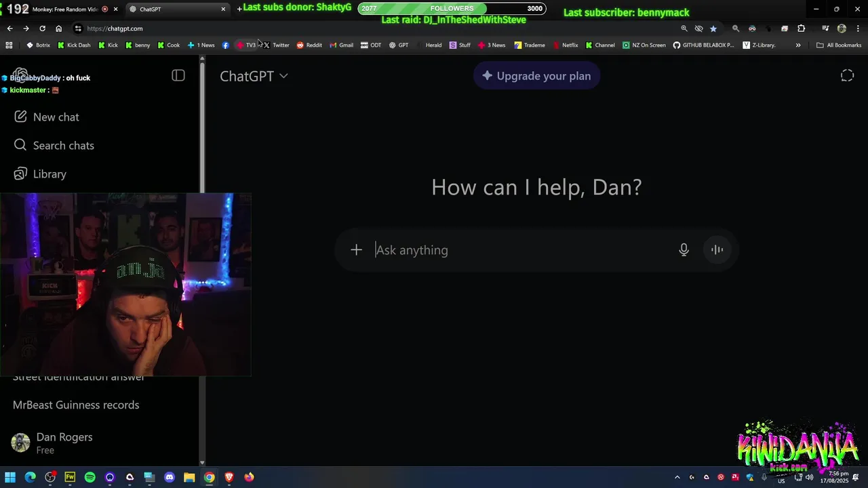This screenshot has width=868, height=488.
Task: Close the ChatGPT browser tab
Action: coord(223,9)
